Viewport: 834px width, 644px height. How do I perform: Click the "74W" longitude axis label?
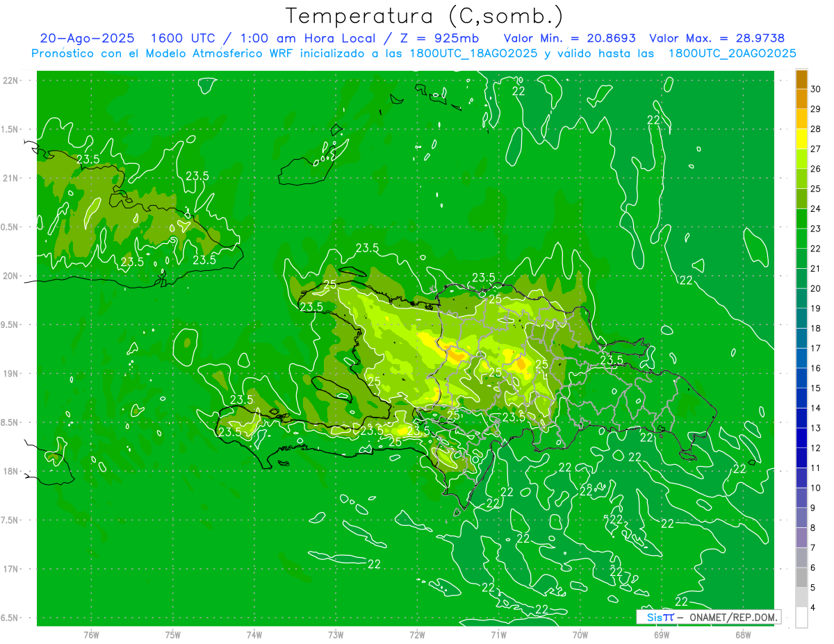point(254,635)
